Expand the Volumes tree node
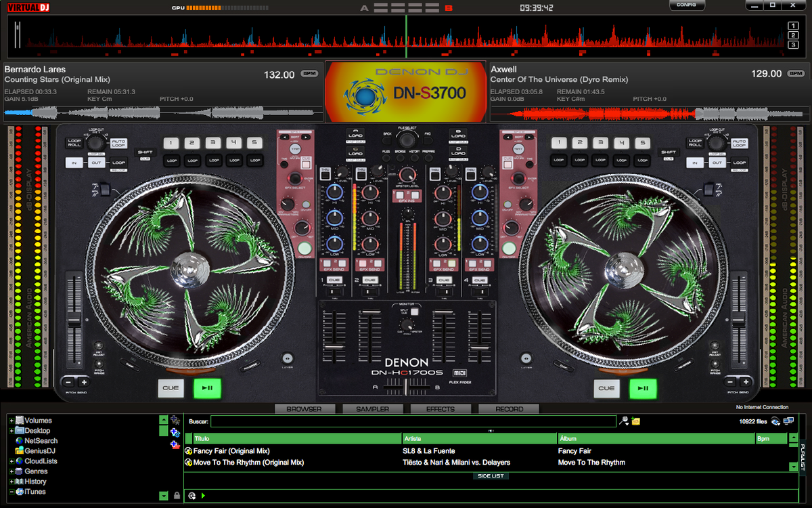This screenshot has width=812, height=508. point(12,421)
